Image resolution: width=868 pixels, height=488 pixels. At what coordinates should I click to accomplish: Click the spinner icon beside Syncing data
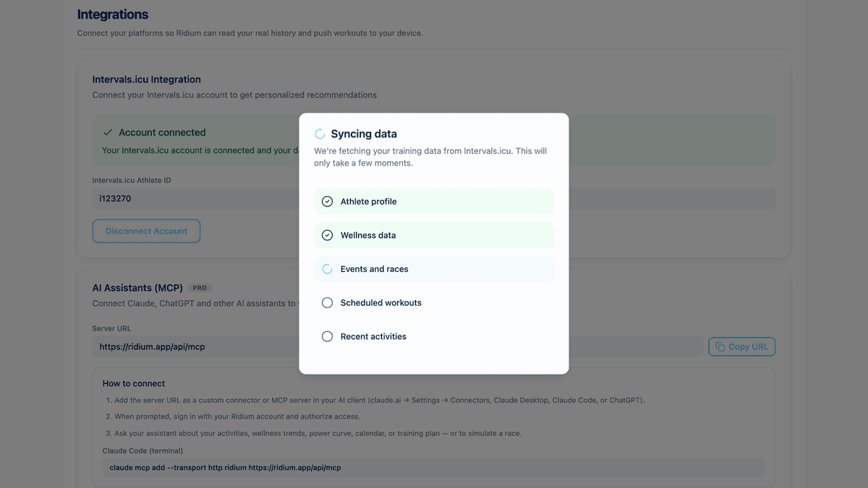click(x=320, y=134)
